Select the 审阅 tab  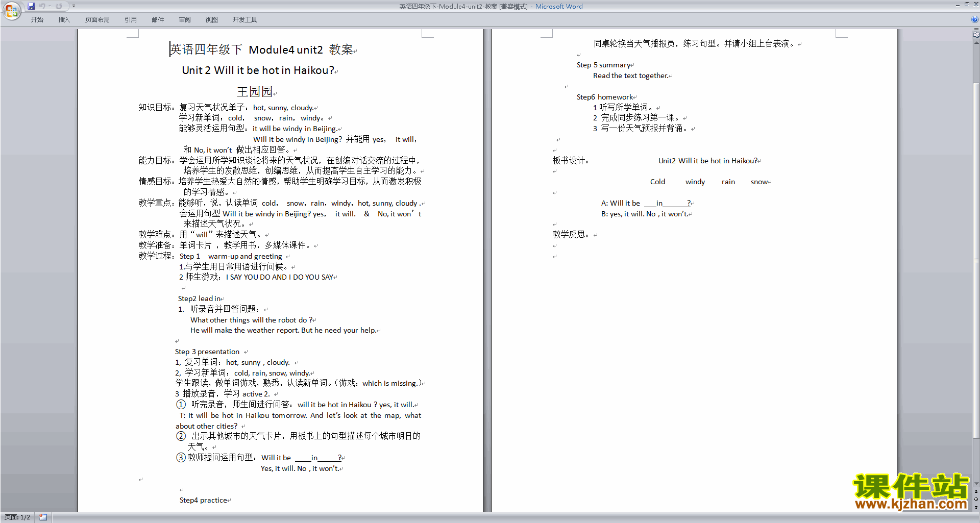click(185, 20)
